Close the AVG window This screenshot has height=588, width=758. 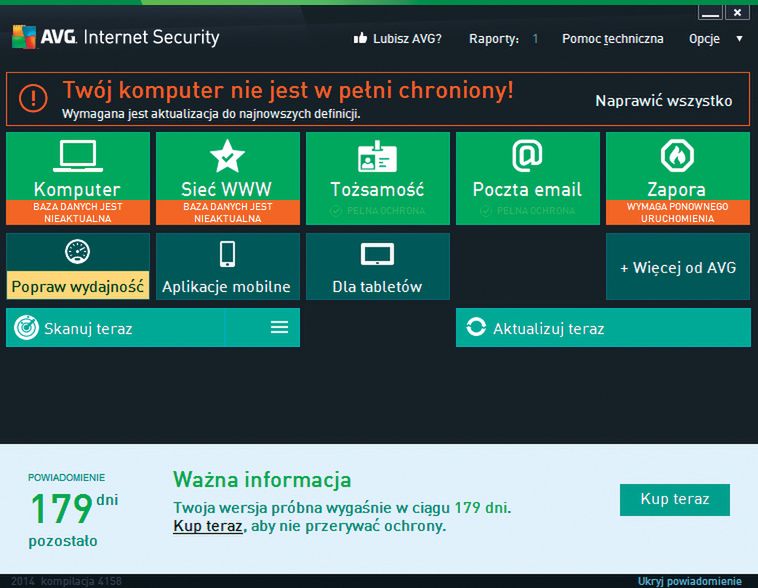click(737, 13)
